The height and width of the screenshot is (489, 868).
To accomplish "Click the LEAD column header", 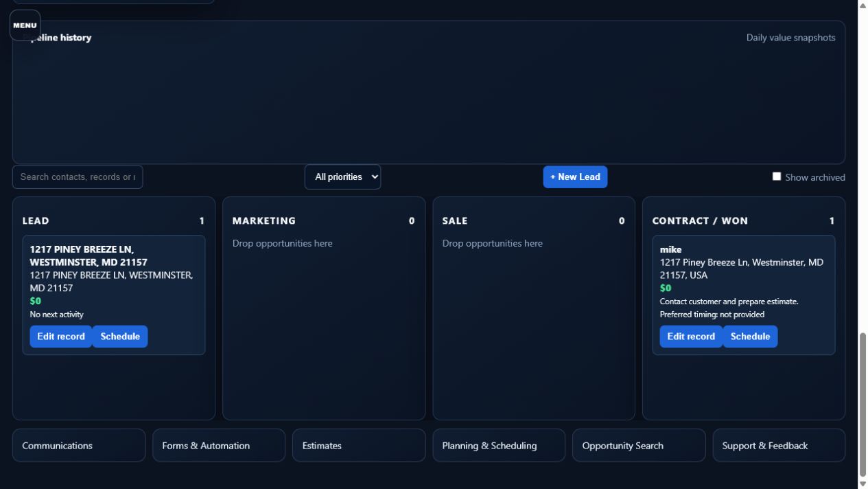I will pos(36,220).
